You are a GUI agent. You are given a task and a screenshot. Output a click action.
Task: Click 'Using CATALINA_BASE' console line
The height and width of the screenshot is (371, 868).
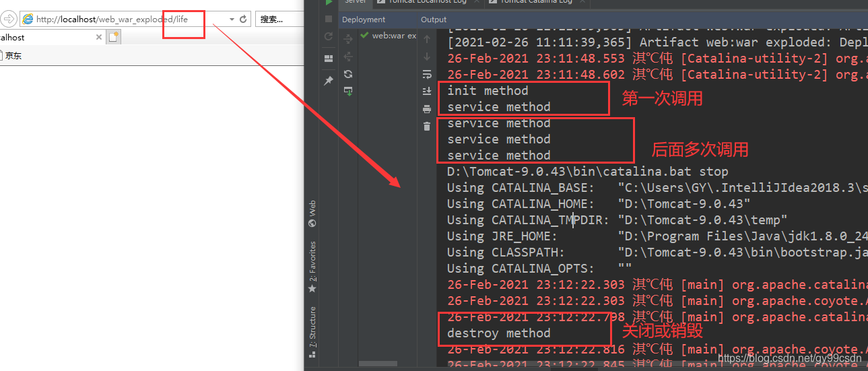click(x=657, y=188)
